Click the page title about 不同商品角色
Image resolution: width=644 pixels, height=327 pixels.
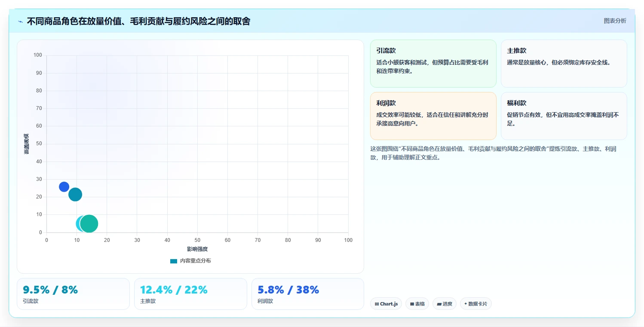pos(138,21)
